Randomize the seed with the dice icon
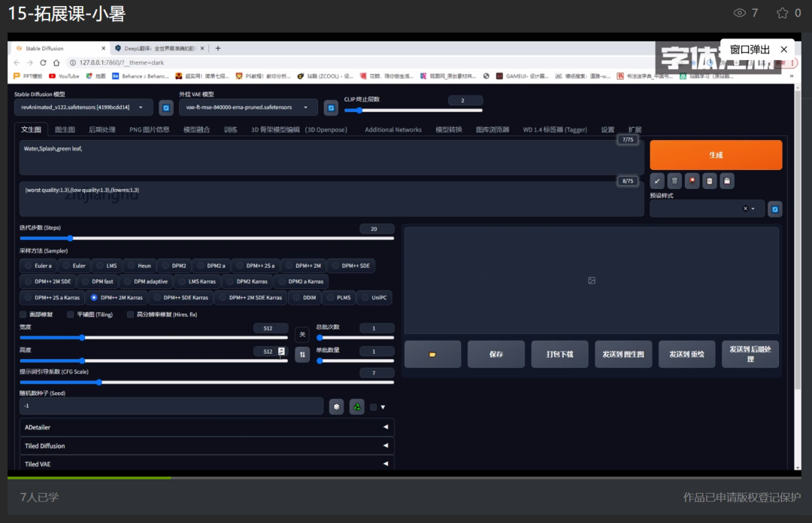The image size is (812, 523). click(337, 407)
